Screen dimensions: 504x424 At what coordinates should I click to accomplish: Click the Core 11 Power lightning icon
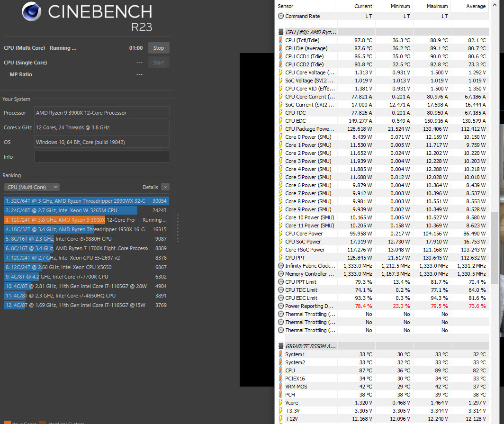coord(280,226)
